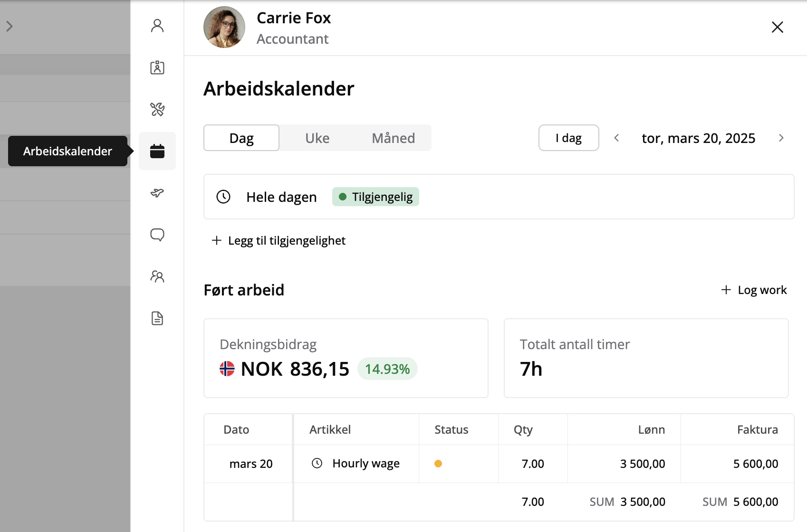
Task: Click the green Tilgjengelig status badge
Action: pyautogui.click(x=375, y=197)
